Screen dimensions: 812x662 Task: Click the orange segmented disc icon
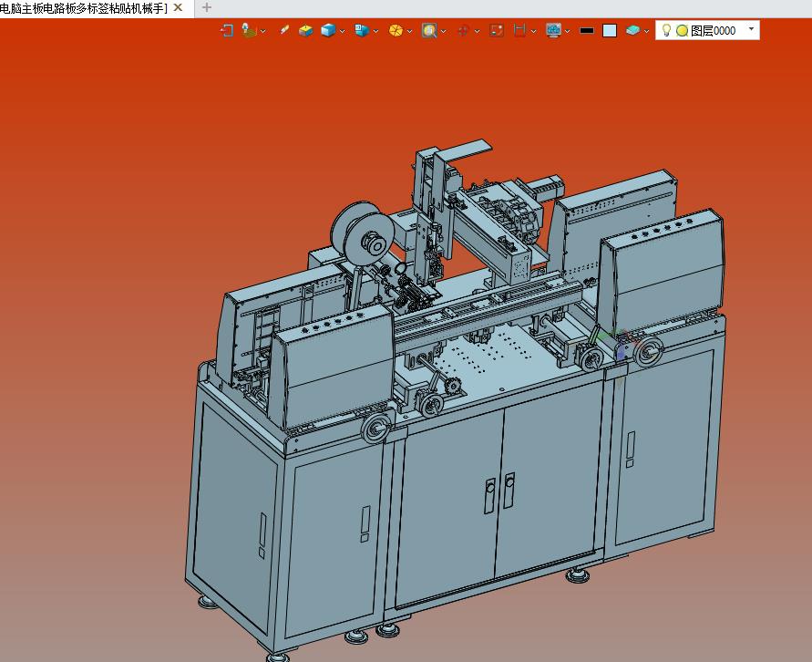click(x=396, y=31)
